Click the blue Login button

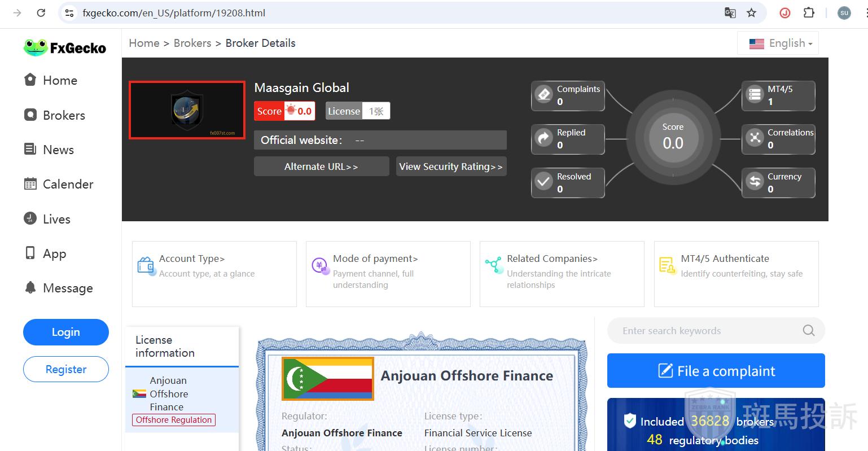point(66,332)
